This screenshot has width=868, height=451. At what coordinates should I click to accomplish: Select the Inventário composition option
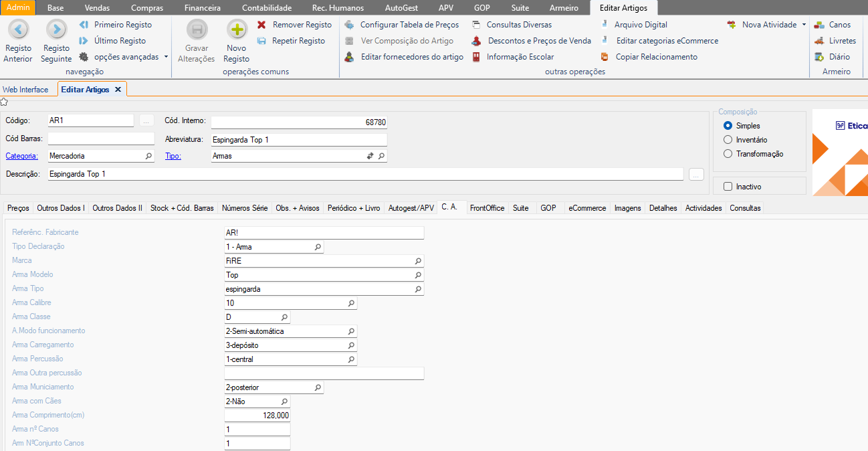[728, 140]
